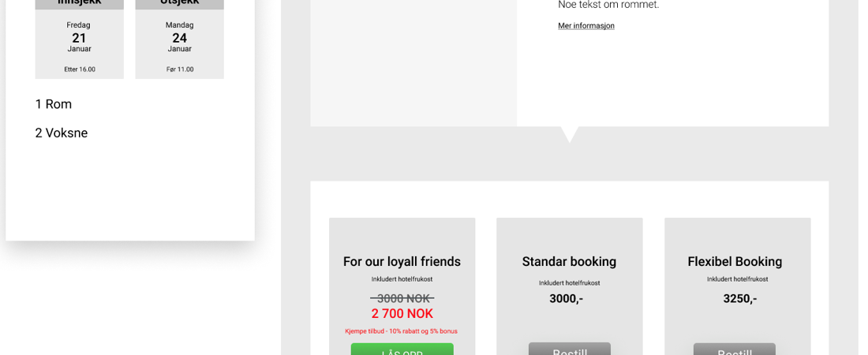This screenshot has height=355, width=868.
Task: Click the Før 11.00 check-out time
Action: [x=180, y=69]
